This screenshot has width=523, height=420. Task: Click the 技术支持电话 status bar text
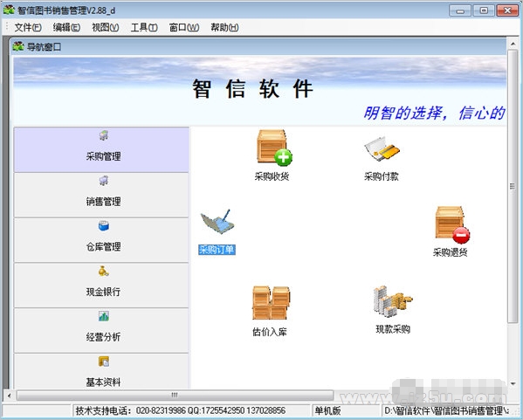coord(181,410)
